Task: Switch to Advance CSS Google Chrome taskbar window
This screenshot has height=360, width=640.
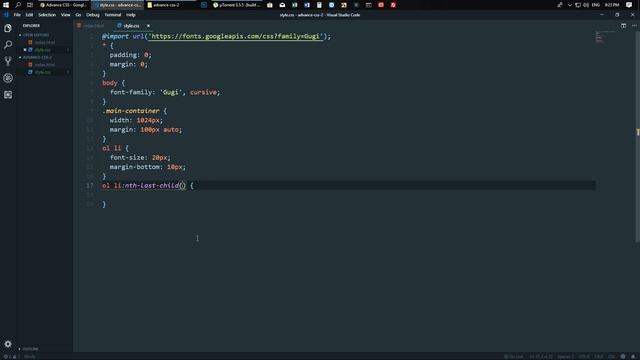Action: (64, 5)
